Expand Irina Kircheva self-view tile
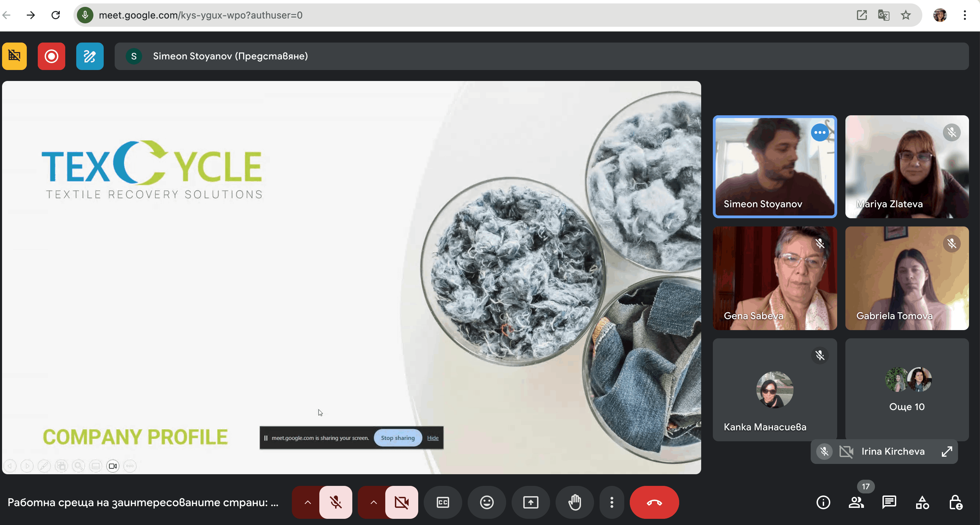The height and width of the screenshot is (525, 980). tap(947, 451)
